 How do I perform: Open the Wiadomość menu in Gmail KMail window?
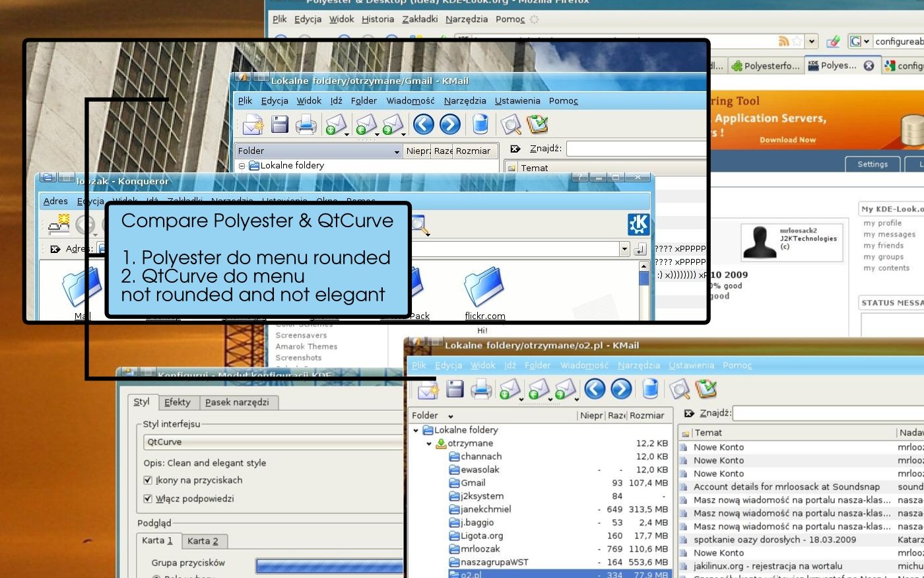pos(411,100)
